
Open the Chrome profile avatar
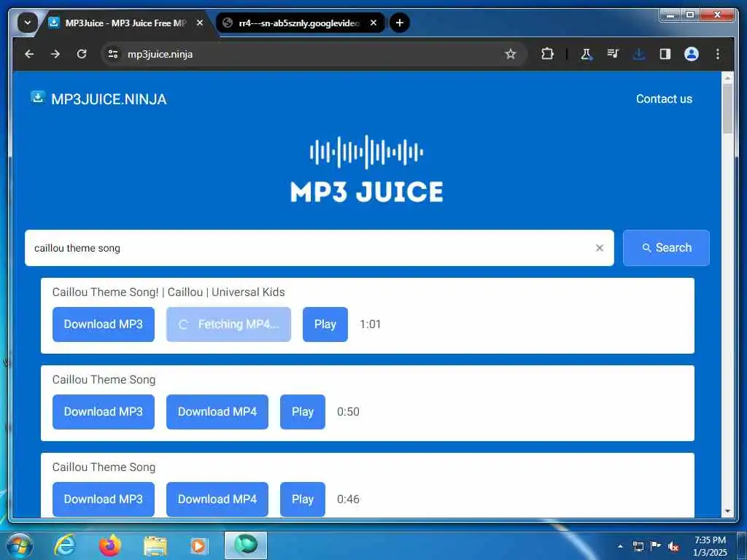692,54
